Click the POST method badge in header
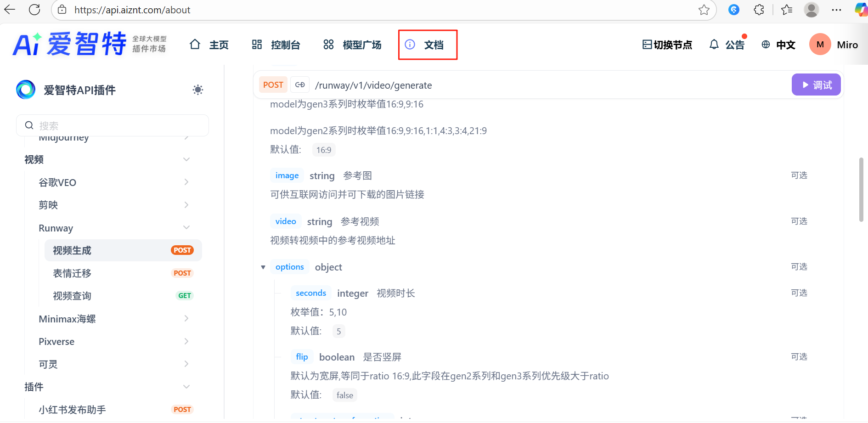This screenshot has height=423, width=868. tap(273, 85)
